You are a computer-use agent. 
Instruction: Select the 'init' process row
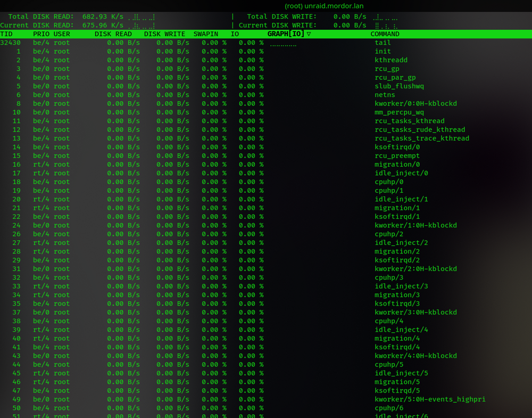click(266, 51)
